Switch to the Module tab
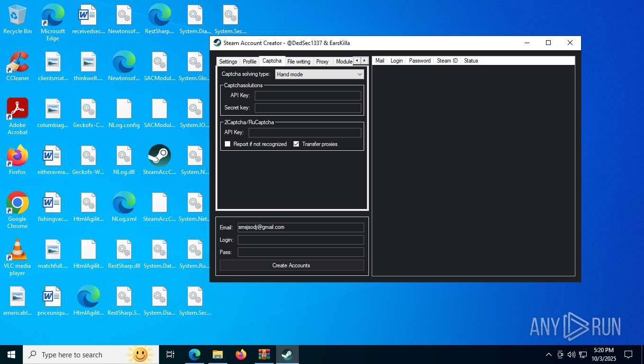The image size is (644, 364). (343, 62)
